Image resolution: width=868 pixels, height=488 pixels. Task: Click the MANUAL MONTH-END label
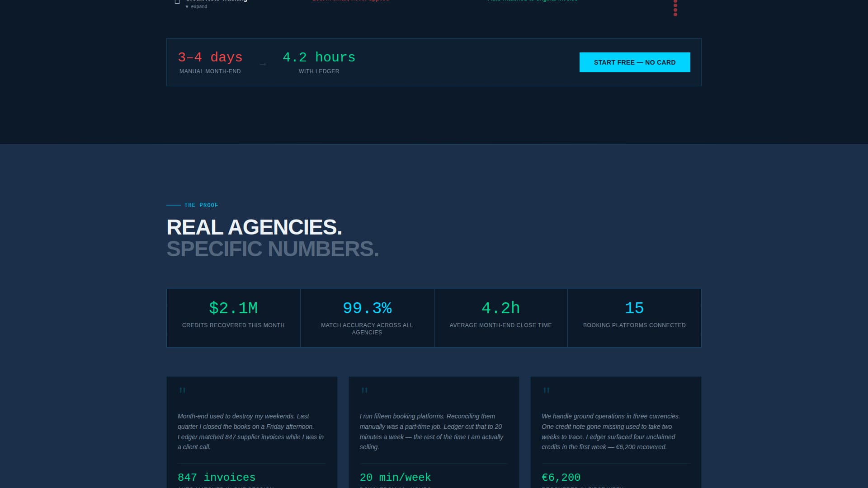click(210, 71)
